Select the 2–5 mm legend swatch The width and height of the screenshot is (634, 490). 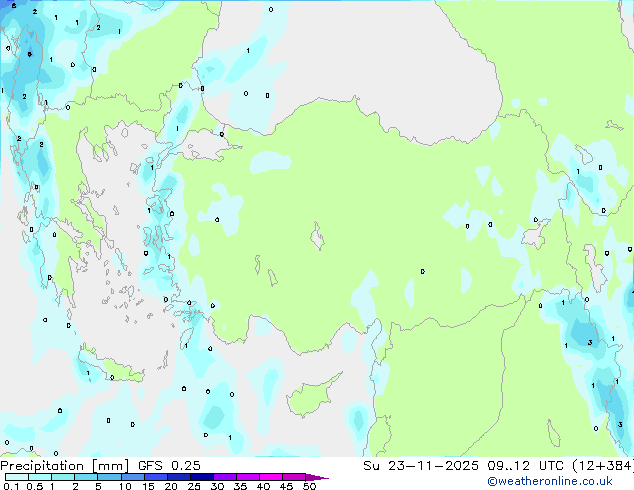(x=86, y=477)
